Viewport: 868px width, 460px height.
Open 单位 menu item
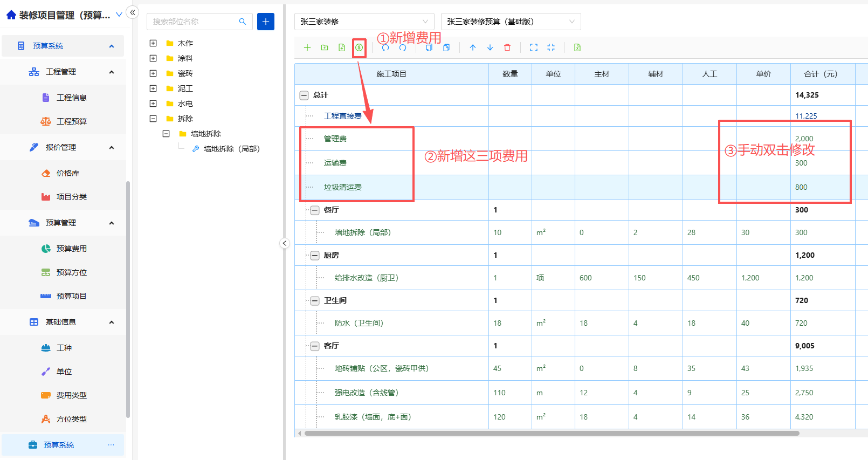click(x=63, y=372)
